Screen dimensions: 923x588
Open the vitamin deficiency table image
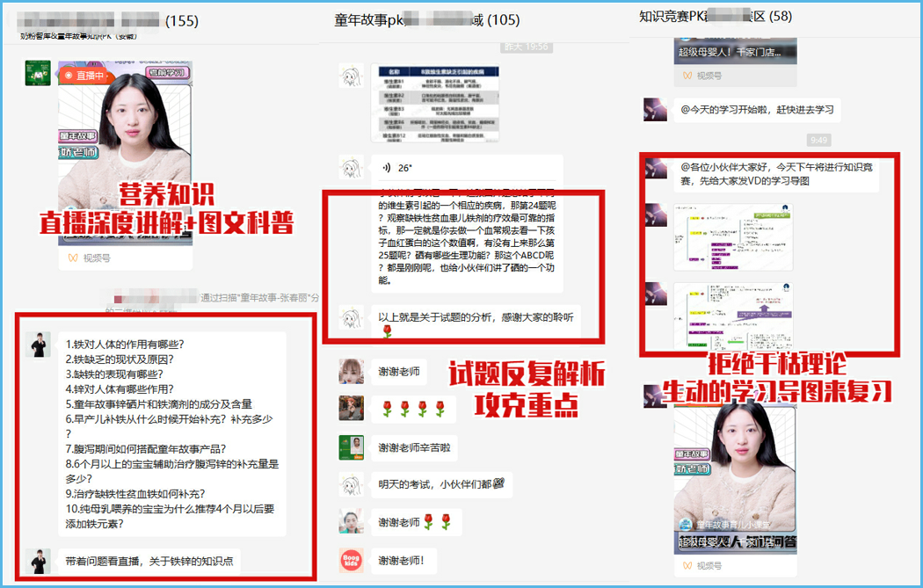tap(435, 103)
